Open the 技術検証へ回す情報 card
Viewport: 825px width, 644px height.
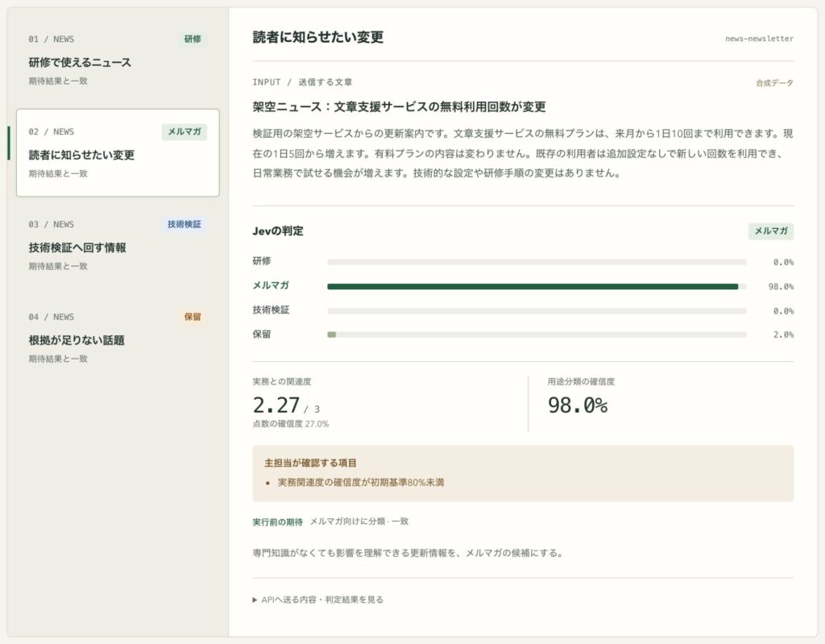point(118,245)
